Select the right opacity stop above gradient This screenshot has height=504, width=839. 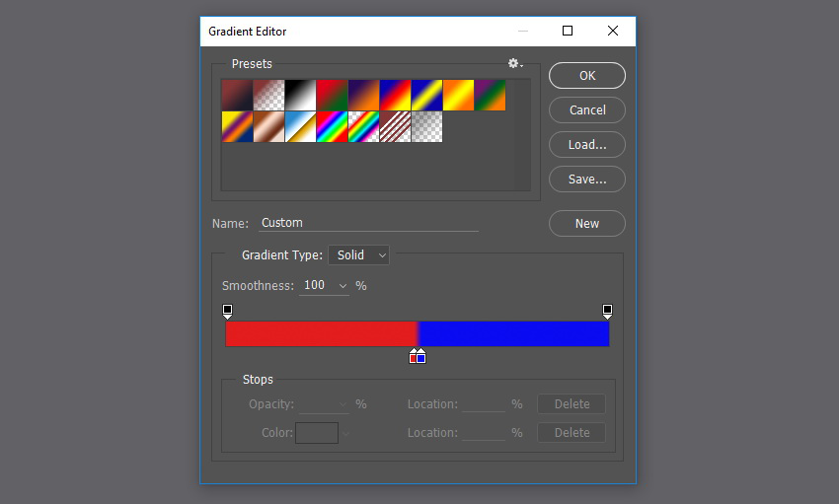(607, 311)
